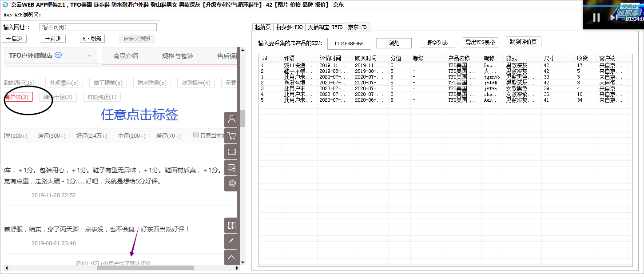Toggle the 只看当前商品 checkbox

[x=196, y=135]
